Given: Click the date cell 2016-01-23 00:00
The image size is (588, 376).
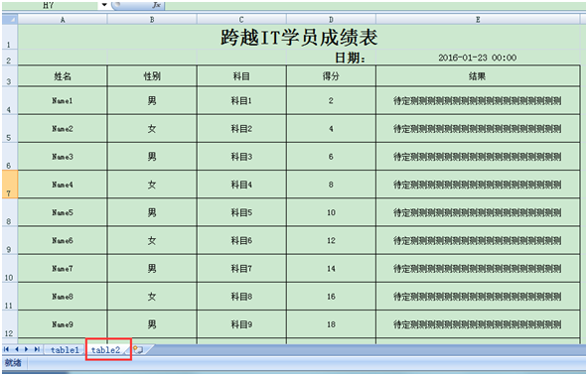Looking at the screenshot, I should point(478,58).
